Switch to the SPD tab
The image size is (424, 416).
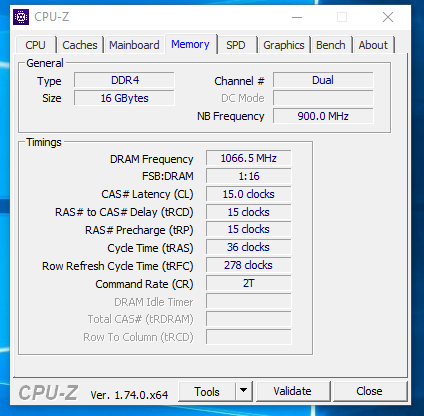point(236,45)
